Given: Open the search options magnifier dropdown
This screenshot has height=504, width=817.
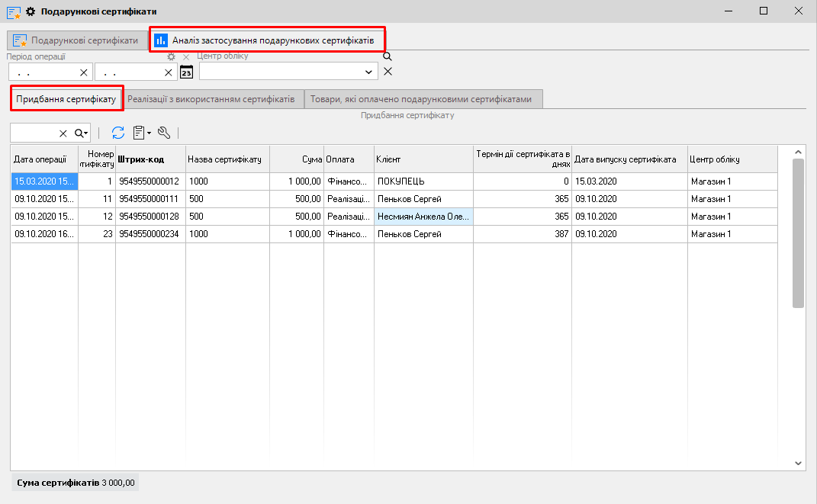Looking at the screenshot, I should 81,133.
